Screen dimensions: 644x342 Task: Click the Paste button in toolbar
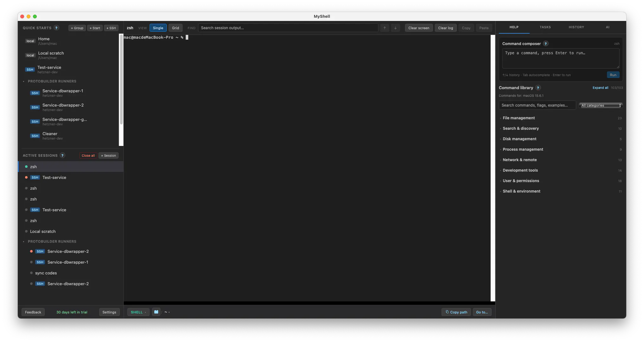[484, 28]
